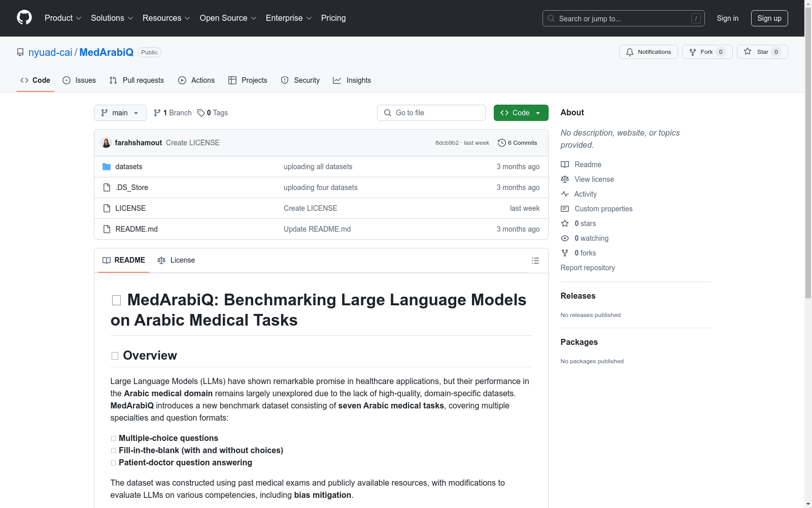Viewport: 812px width, 508px height.
Task: Click the scales icon beside View license
Action: (x=565, y=179)
